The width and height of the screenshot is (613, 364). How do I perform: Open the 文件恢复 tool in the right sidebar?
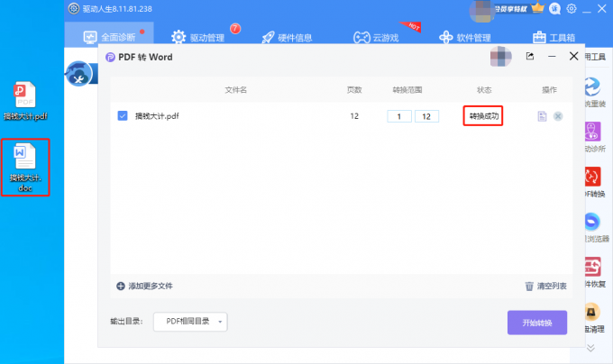coord(593,268)
